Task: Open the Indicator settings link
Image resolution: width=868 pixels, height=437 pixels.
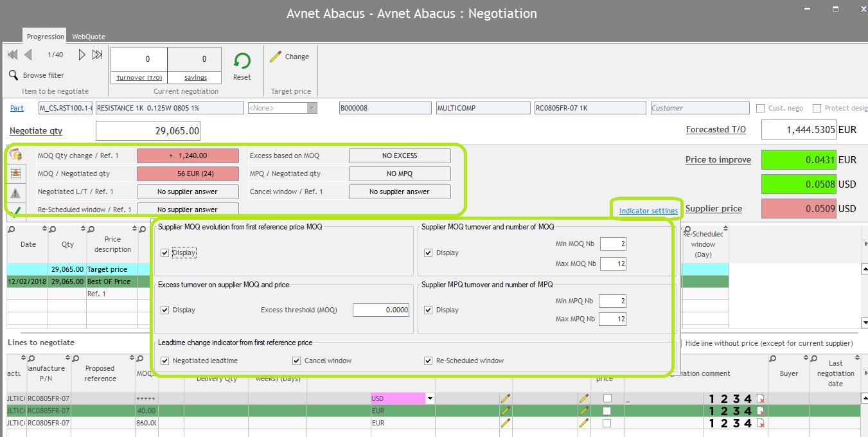Action: [x=648, y=211]
